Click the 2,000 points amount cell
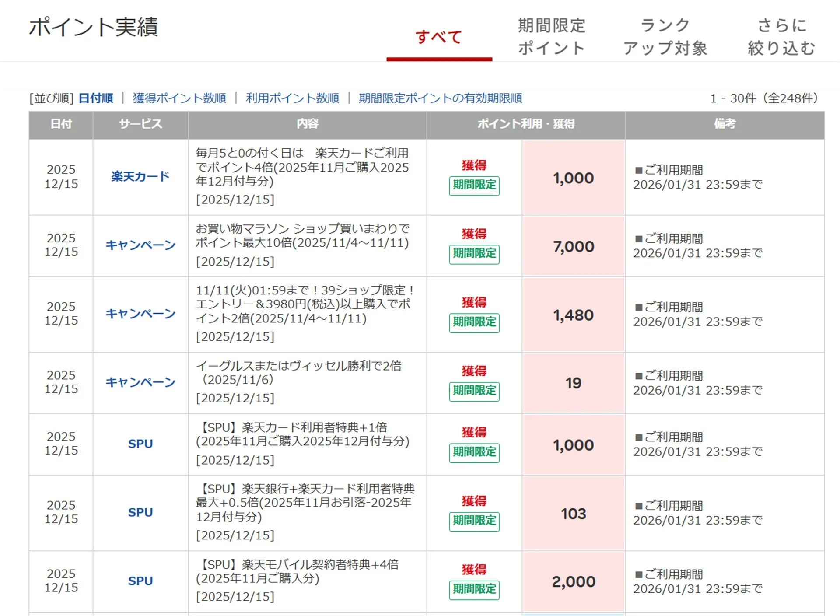 point(573,581)
